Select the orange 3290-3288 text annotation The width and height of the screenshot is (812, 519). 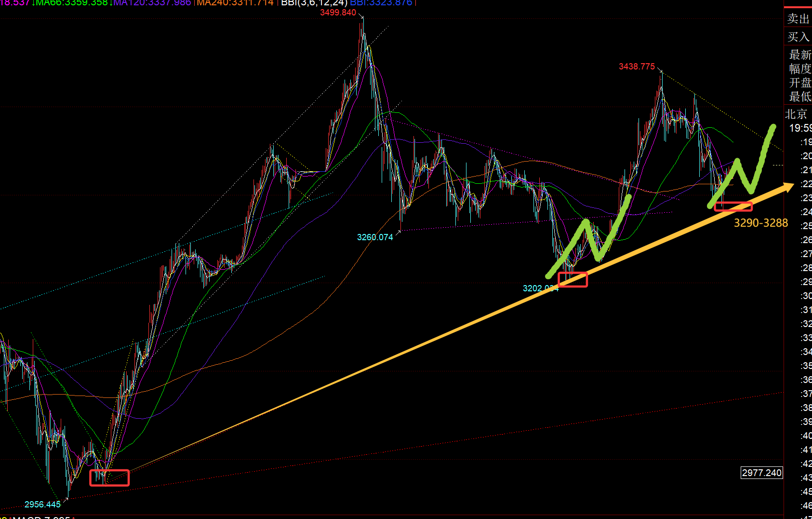[x=760, y=223]
